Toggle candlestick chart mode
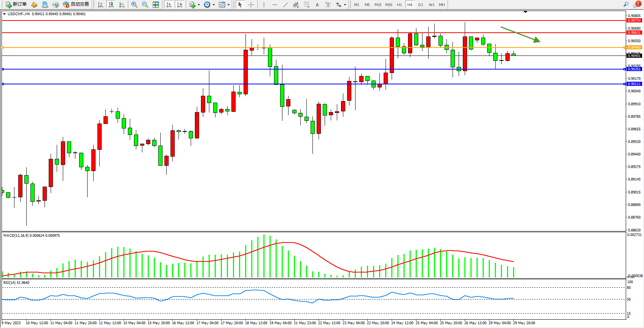The image size is (644, 328). [x=111, y=5]
